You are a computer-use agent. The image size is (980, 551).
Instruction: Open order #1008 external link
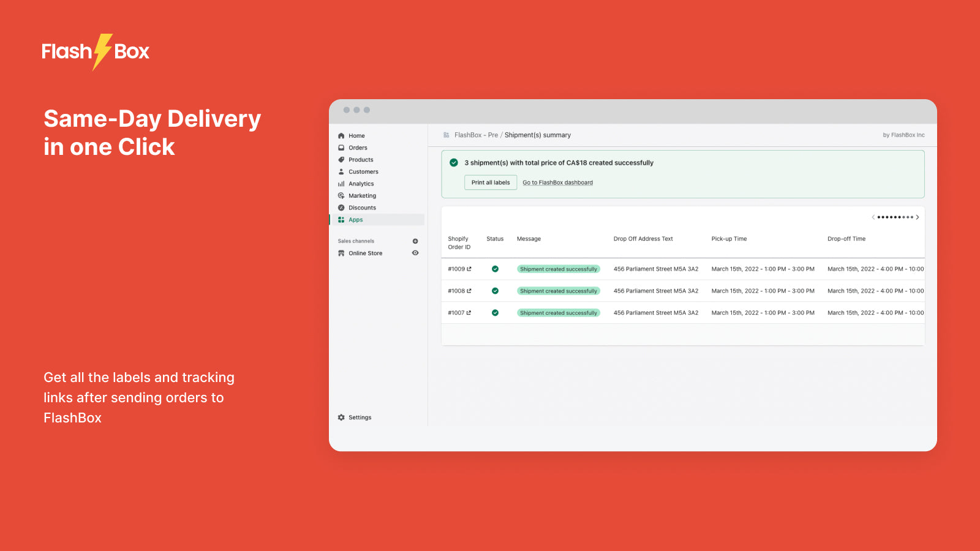coord(469,291)
